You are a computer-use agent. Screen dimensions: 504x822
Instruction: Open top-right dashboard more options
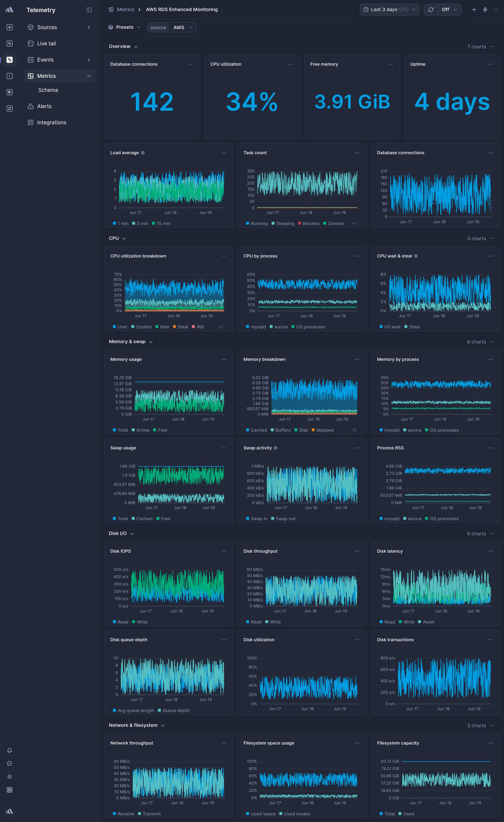[496, 9]
